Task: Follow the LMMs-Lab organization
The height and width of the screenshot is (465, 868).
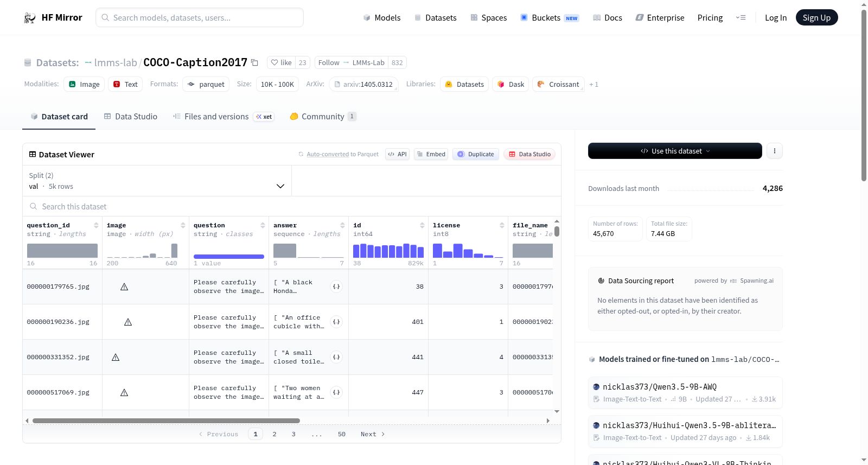Action: click(329, 62)
